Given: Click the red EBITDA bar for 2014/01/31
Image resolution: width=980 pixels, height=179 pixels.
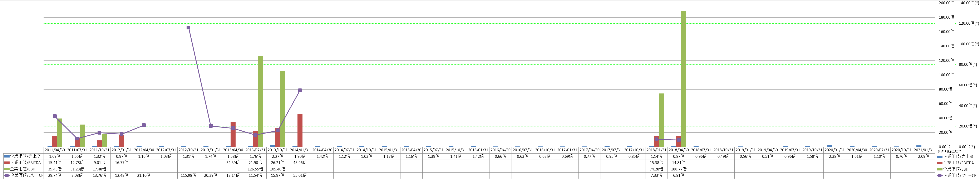Looking at the screenshot, I should coord(300,130).
